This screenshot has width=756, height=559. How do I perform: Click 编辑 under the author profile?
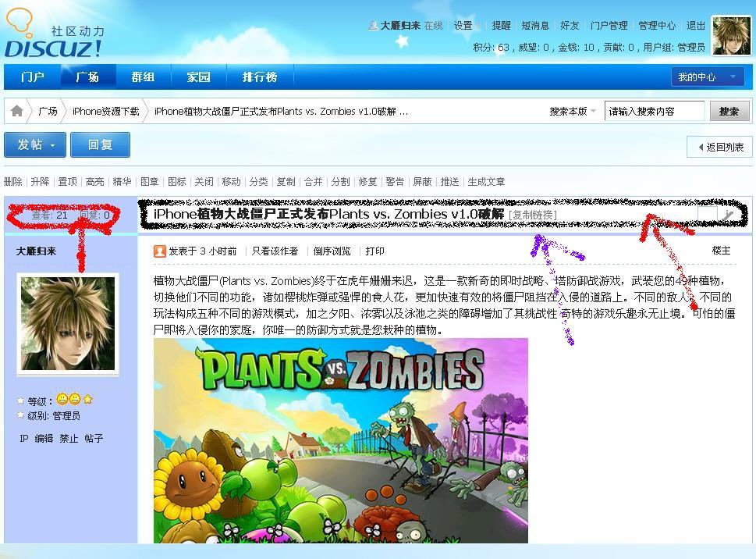tap(44, 438)
